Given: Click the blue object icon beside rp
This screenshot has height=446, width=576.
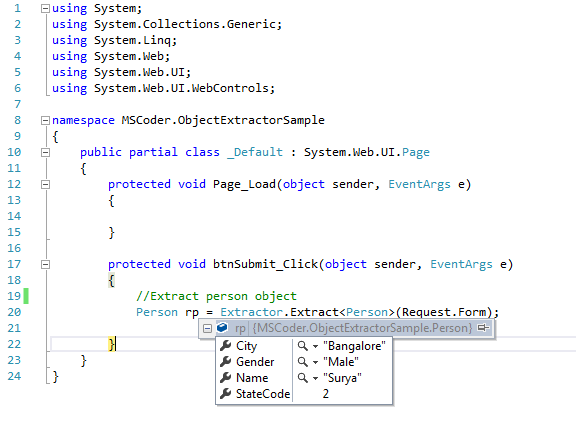Looking at the screenshot, I should click(222, 327).
